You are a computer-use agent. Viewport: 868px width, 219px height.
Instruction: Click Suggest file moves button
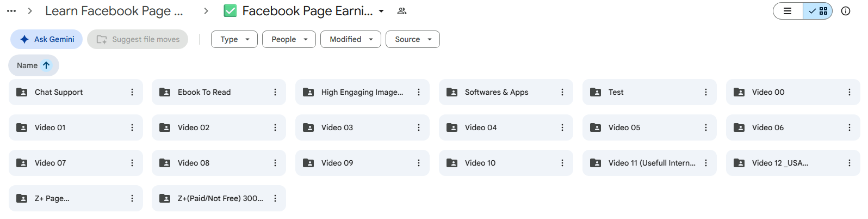click(x=138, y=39)
